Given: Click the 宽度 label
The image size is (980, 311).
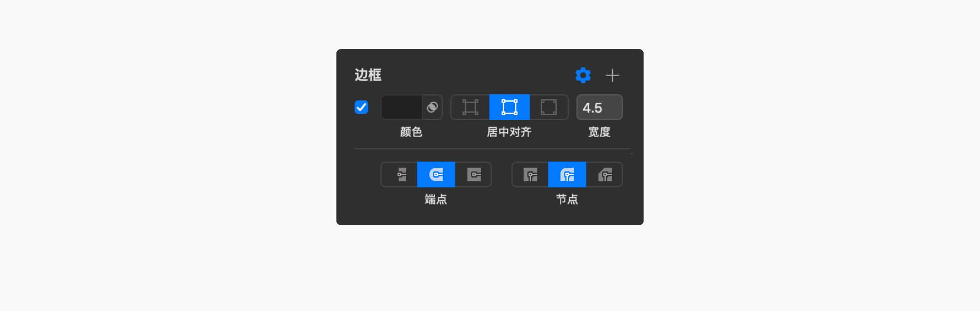Looking at the screenshot, I should coord(599,132).
